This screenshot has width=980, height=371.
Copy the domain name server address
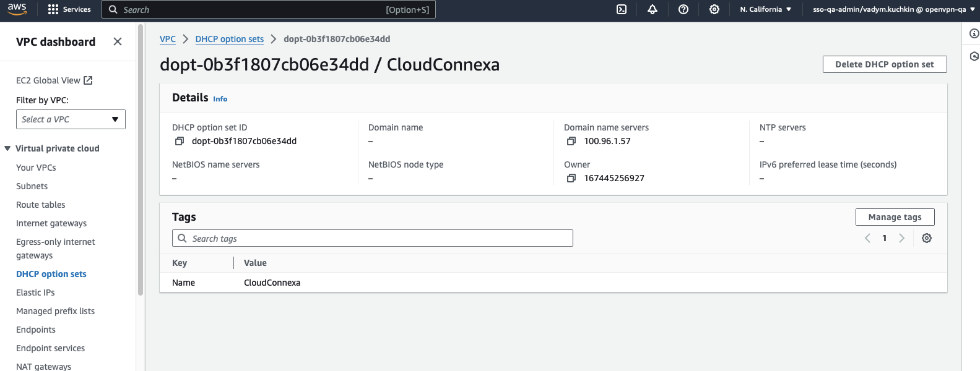[x=571, y=141]
